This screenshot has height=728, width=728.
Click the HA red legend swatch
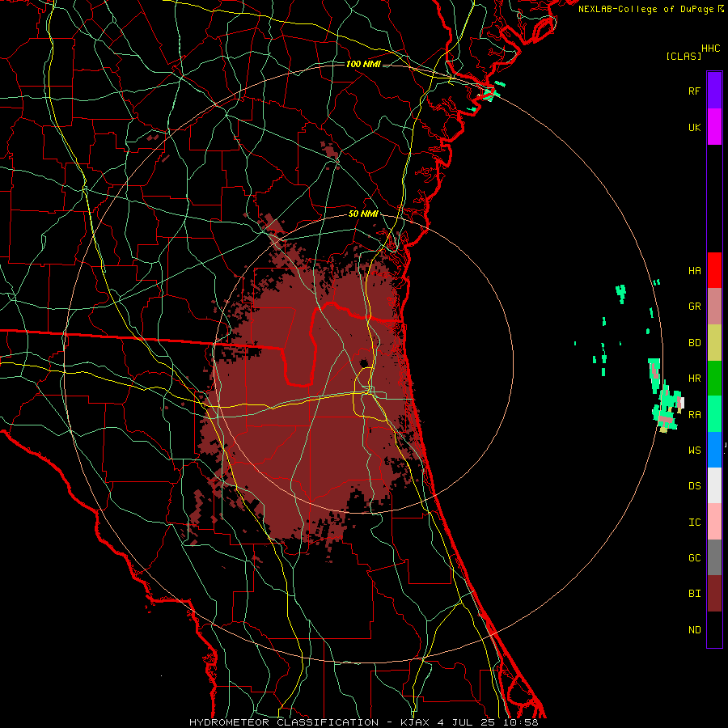point(714,270)
